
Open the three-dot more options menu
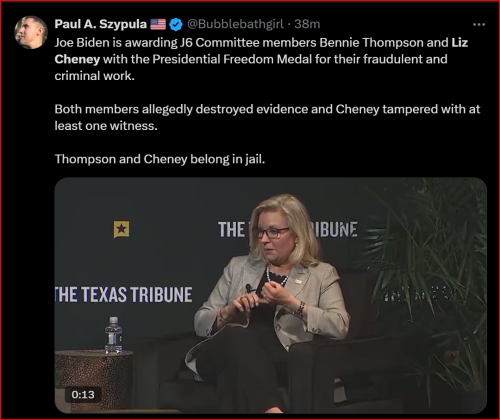[479, 24]
